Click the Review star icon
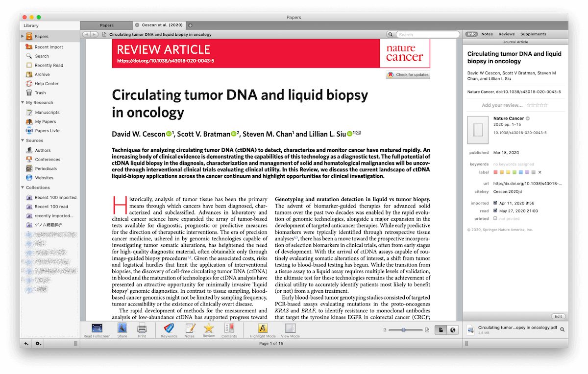588x374 pixels. tap(209, 328)
